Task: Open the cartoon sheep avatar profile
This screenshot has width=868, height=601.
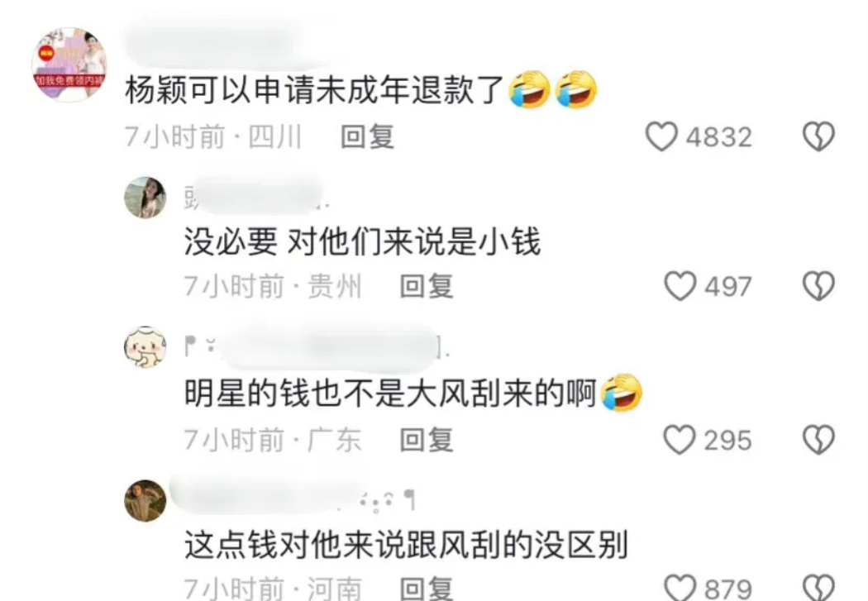Action: click(145, 347)
